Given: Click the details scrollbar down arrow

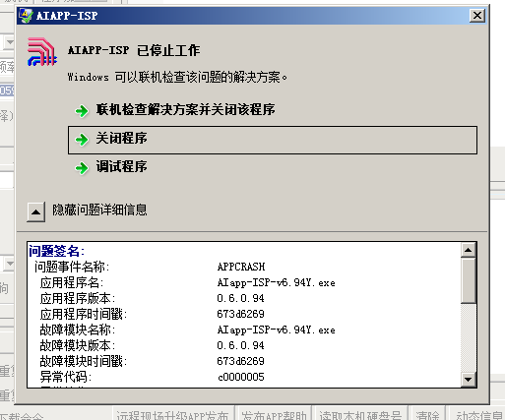Looking at the screenshot, I should 469,380.
